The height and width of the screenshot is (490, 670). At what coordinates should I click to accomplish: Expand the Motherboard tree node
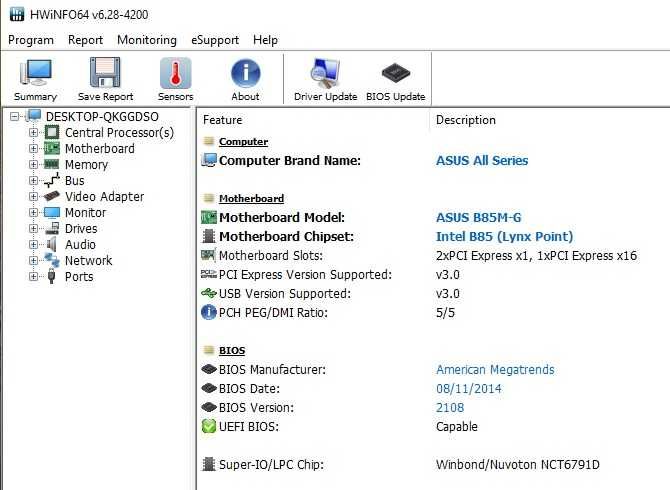coord(33,148)
